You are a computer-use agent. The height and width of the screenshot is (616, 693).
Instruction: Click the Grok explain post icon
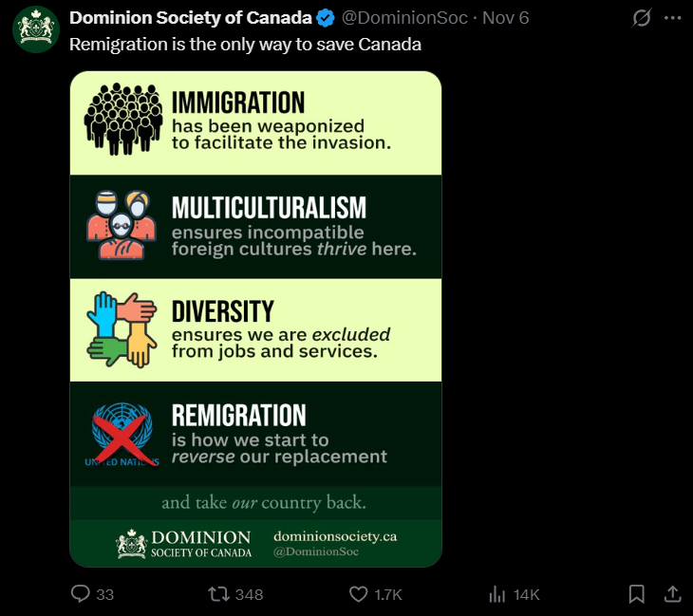click(x=642, y=18)
